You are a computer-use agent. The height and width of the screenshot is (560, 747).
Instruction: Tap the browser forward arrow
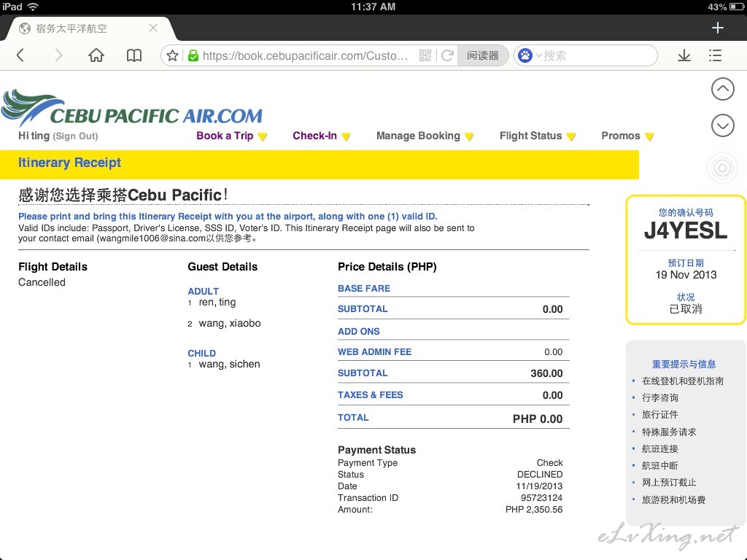(58, 55)
